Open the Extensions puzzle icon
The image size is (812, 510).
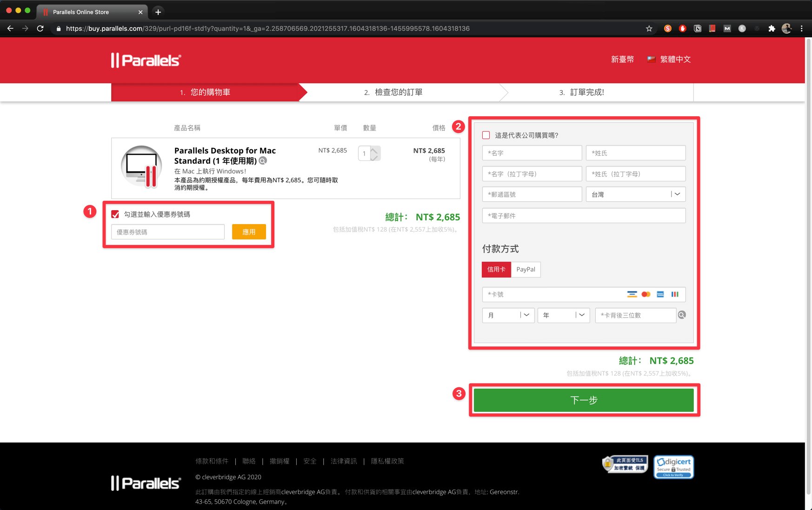pos(772,28)
